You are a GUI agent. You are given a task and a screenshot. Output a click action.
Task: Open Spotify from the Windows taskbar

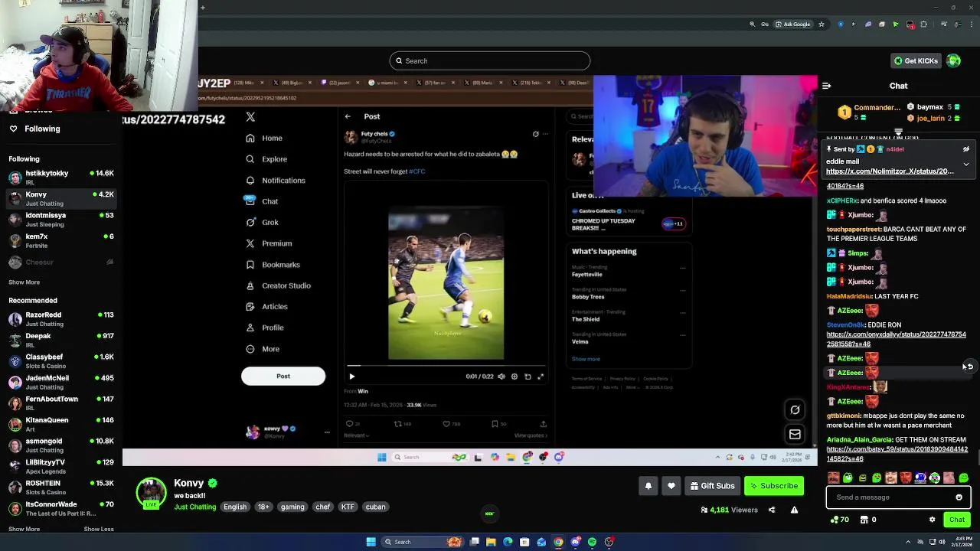[592, 542]
